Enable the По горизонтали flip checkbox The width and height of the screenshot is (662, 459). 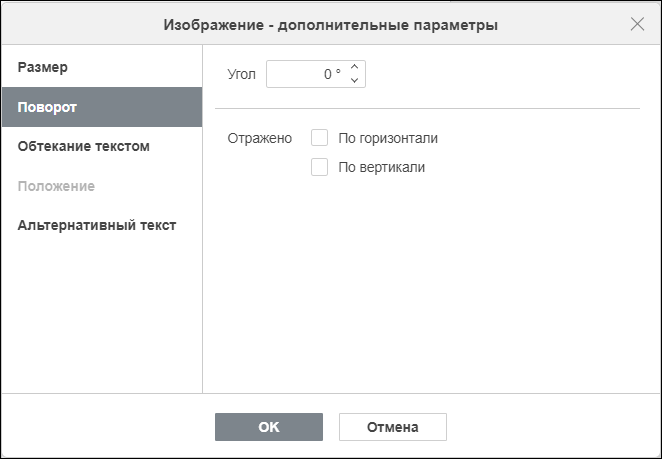pyautogui.click(x=320, y=138)
